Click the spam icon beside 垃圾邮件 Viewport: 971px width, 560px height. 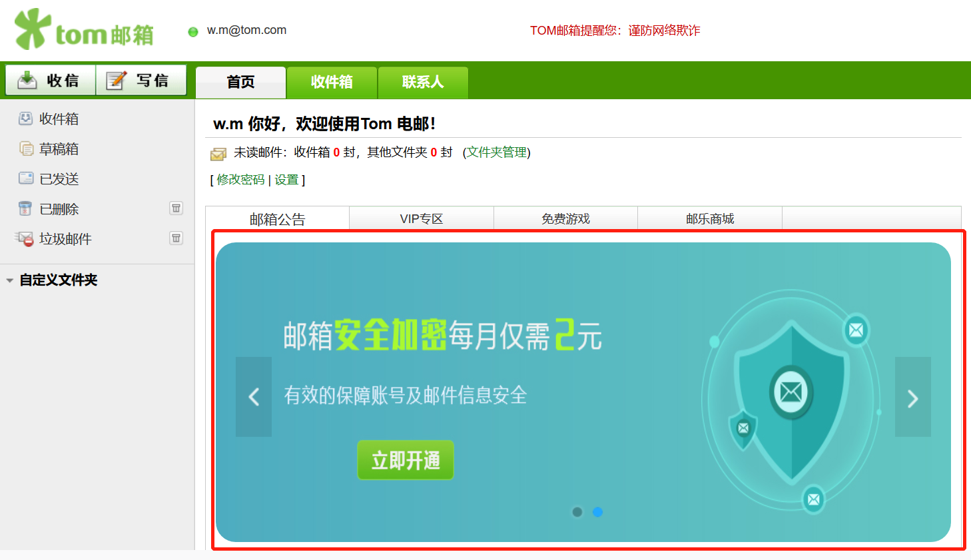pyautogui.click(x=25, y=238)
